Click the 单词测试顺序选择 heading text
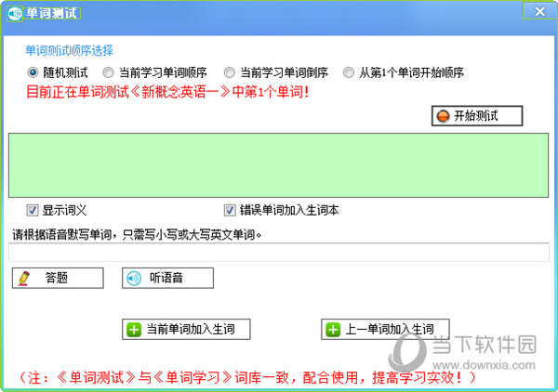 [x=70, y=50]
